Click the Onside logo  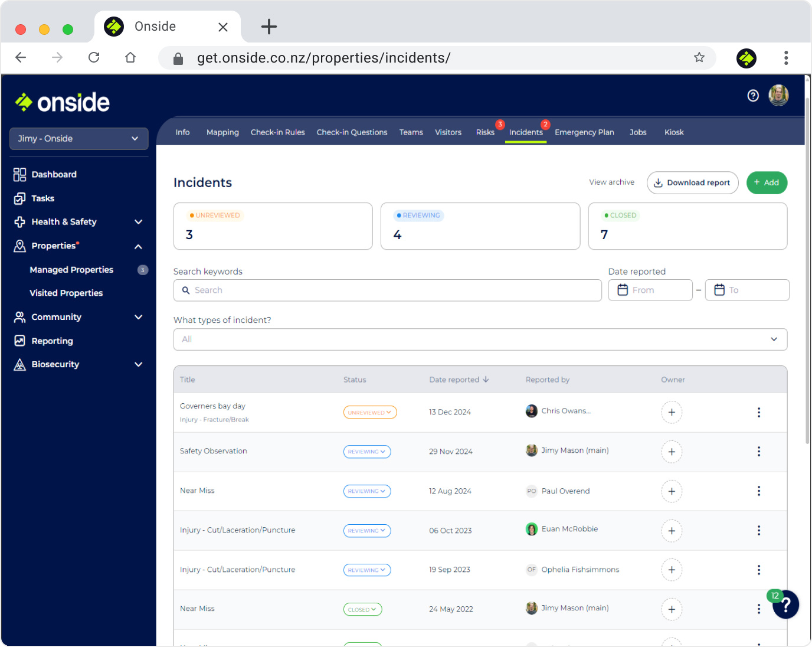pos(61,102)
